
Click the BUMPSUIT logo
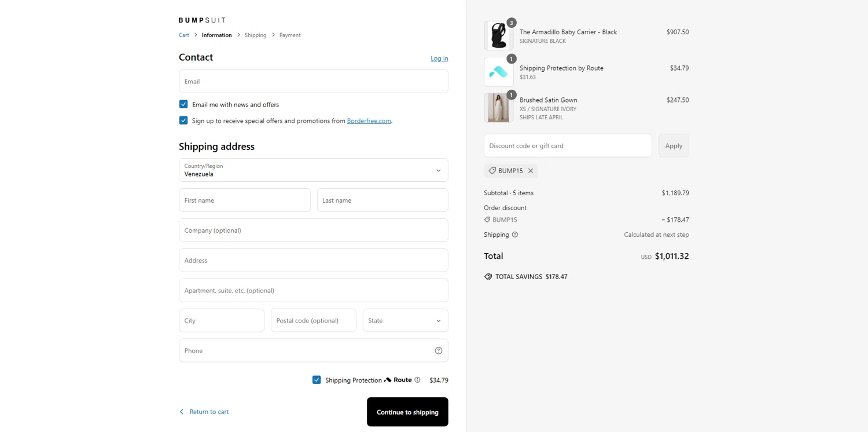[202, 20]
